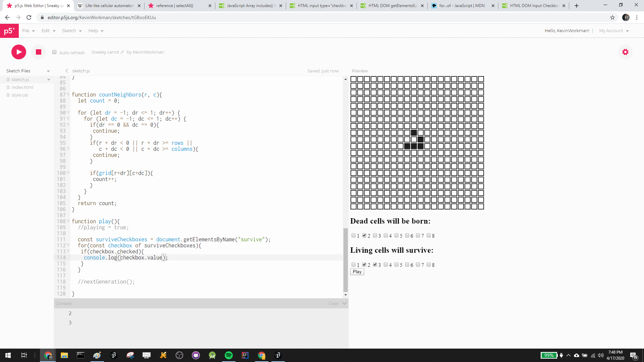Uncheck born checkbox 2
Screen dimensions: 644x362
pos(364,235)
